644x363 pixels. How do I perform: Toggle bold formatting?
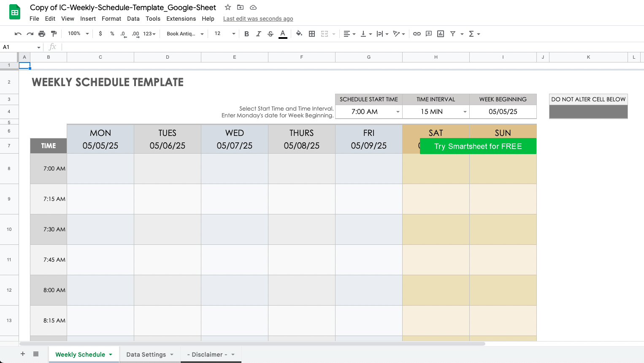click(x=246, y=34)
